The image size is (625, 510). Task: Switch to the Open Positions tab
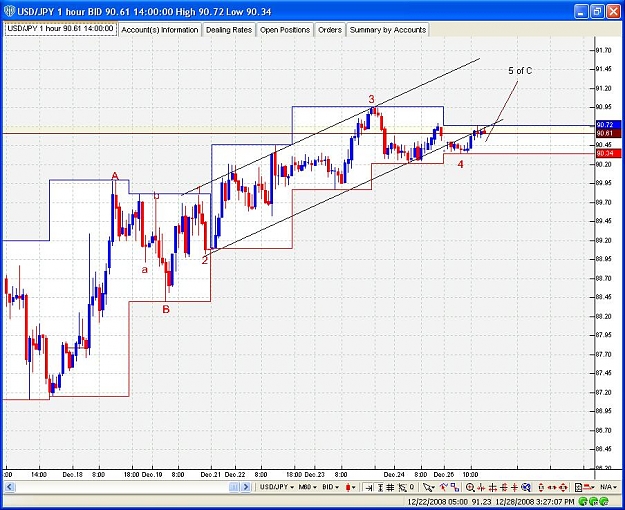point(285,30)
